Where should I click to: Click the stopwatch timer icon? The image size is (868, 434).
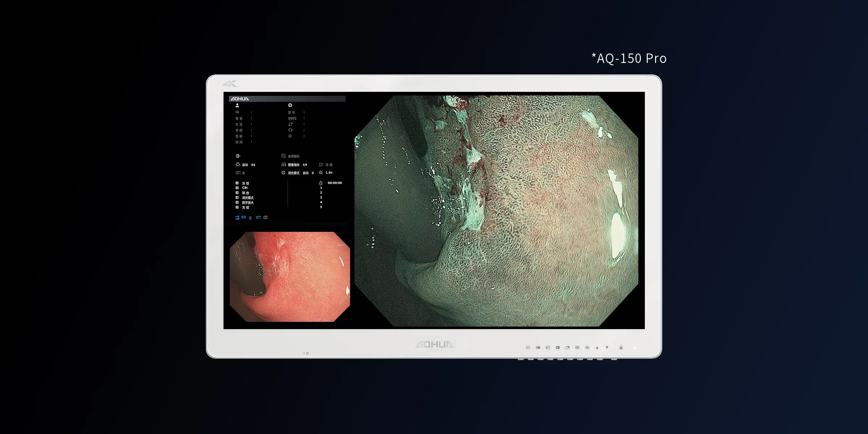(x=321, y=183)
